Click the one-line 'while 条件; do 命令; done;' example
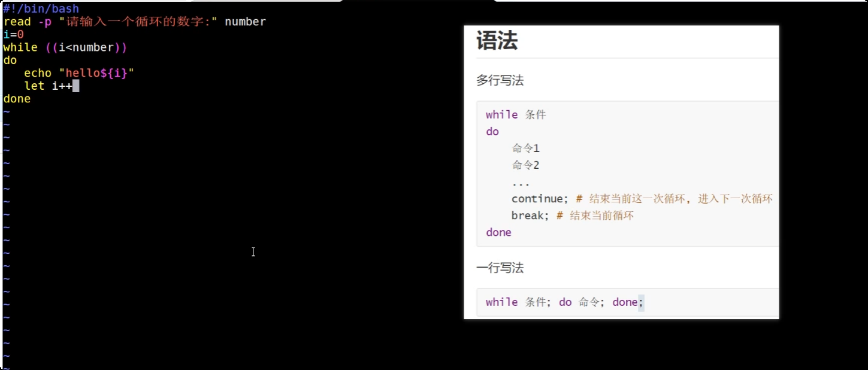The image size is (868, 370). point(564,302)
